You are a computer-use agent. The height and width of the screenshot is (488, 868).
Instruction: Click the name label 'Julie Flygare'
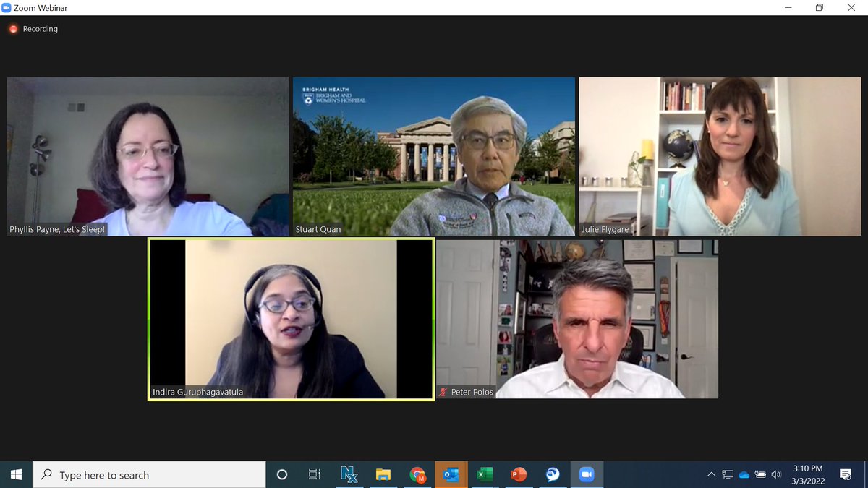pos(605,229)
